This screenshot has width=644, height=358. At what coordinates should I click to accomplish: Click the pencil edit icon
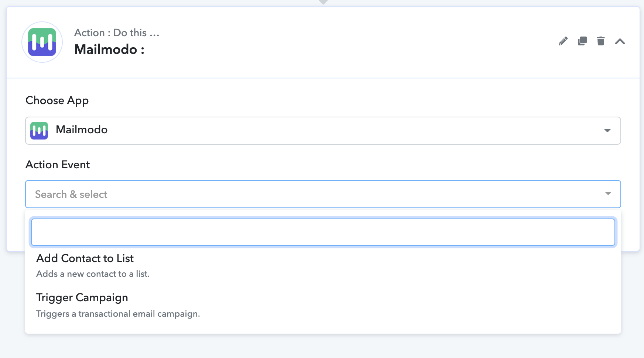click(563, 41)
